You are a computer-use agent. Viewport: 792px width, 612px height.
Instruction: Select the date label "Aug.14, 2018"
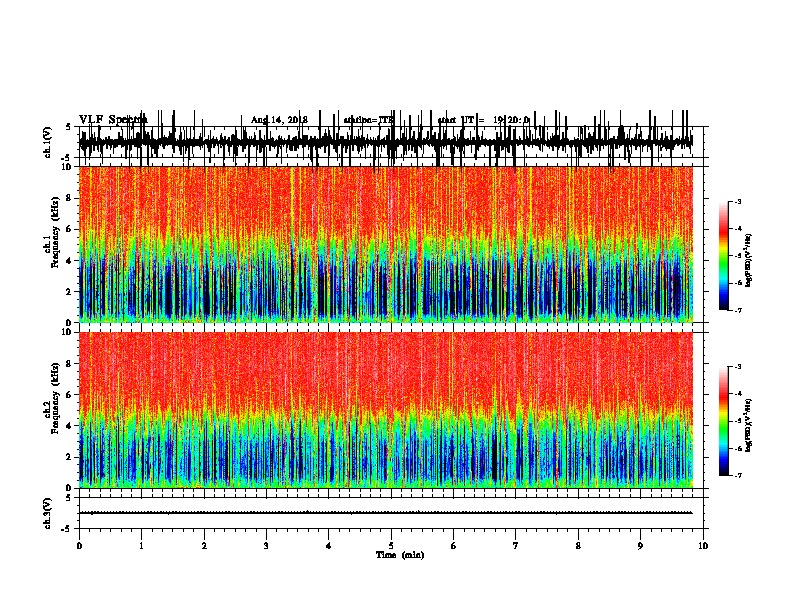pyautogui.click(x=279, y=120)
